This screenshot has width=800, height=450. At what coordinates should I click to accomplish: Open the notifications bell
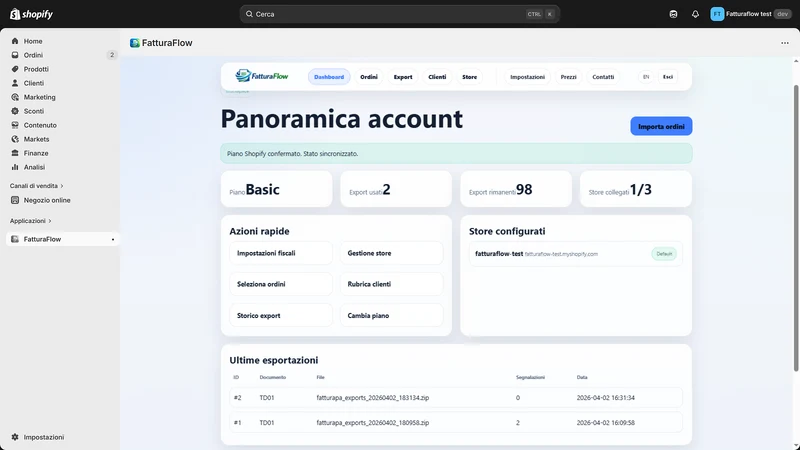point(695,14)
